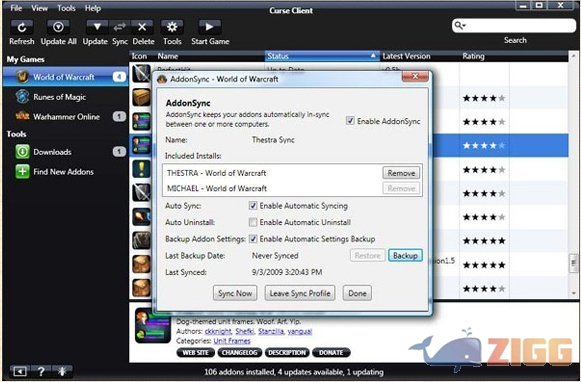Open the Tools menu in menu bar
The height and width of the screenshot is (382, 581).
66,8
